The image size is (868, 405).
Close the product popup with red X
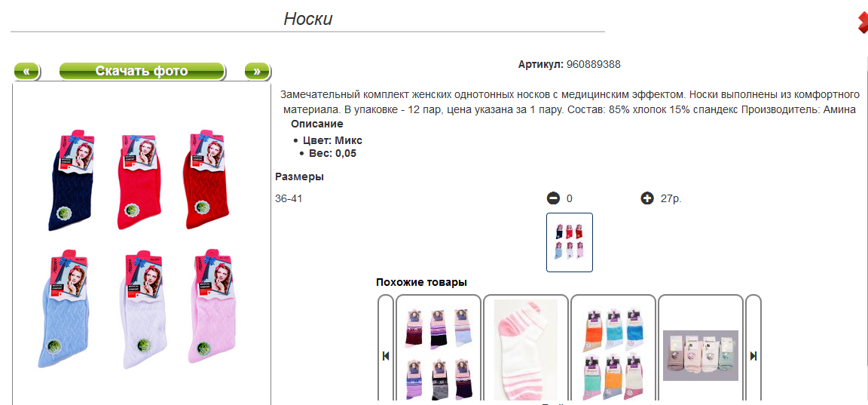coord(863,23)
